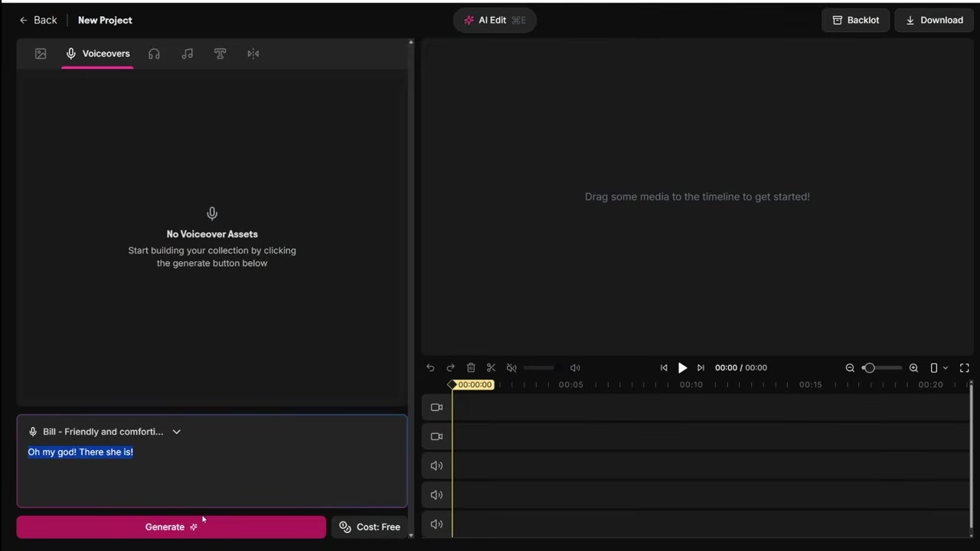Zoom out the timeline

click(x=850, y=368)
